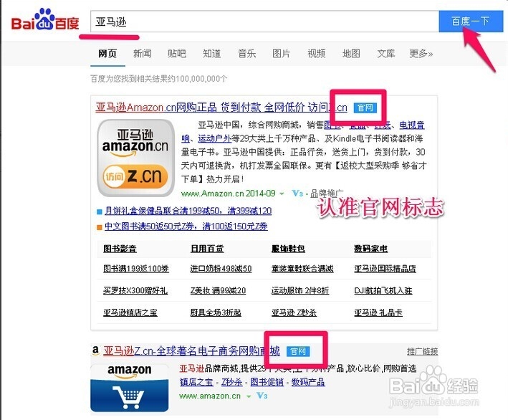Select the 网页 tab

(x=107, y=54)
